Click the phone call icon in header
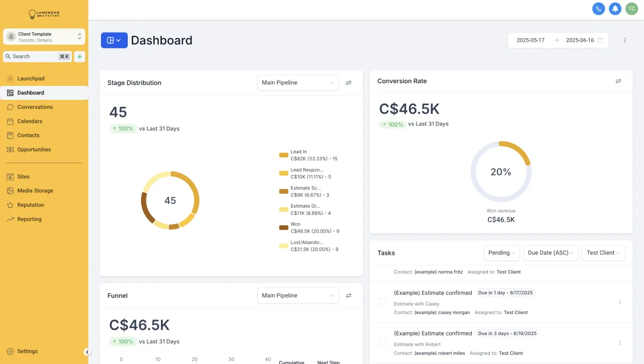Image resolution: width=644 pixels, height=364 pixels. point(598,9)
